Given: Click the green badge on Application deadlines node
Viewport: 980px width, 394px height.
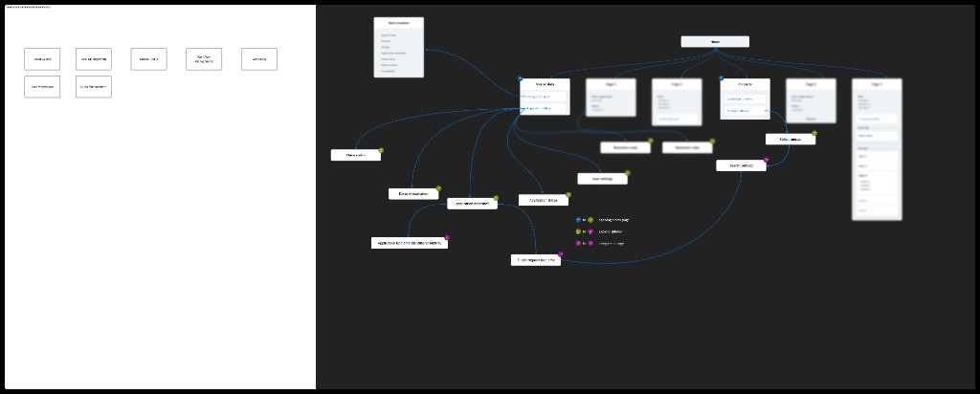Looking at the screenshot, I should [497, 198].
